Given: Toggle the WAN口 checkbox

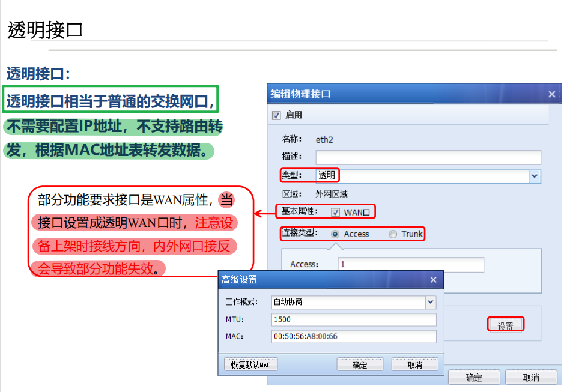Looking at the screenshot, I should tap(336, 212).
